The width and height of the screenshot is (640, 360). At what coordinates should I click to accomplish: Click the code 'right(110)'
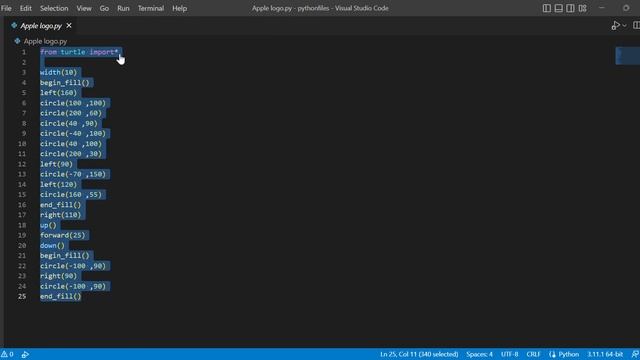60,215
